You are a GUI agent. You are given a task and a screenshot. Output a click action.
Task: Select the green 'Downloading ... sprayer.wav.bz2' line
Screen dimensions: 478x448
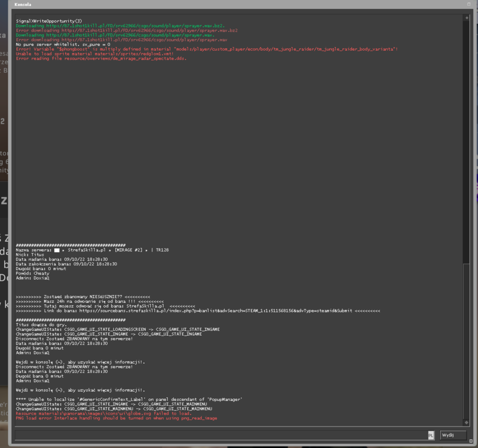pos(120,26)
